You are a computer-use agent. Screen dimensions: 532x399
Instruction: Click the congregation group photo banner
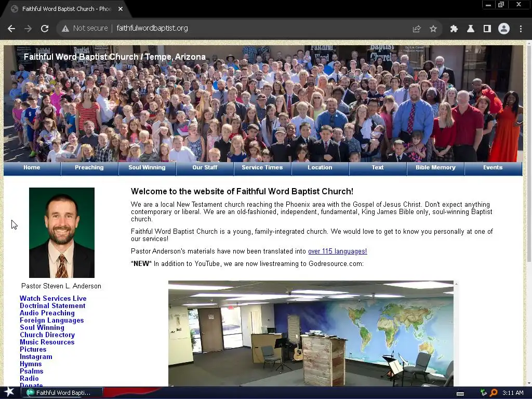(x=263, y=103)
